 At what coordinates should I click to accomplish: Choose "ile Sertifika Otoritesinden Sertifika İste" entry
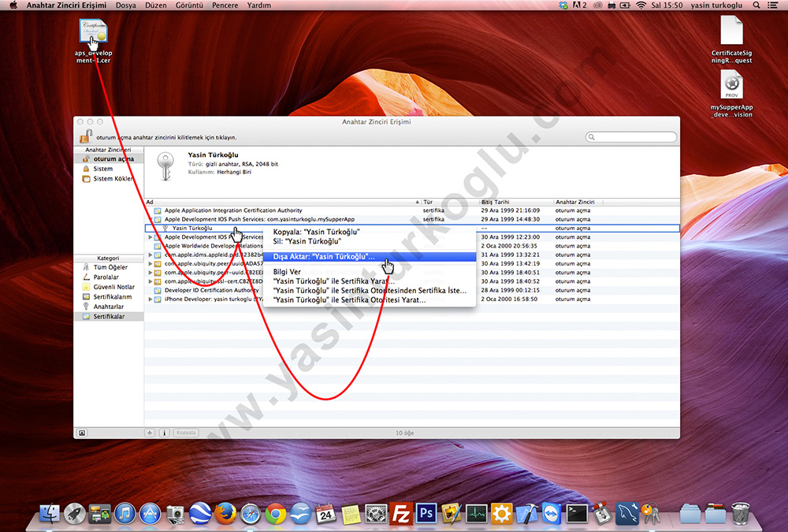[x=370, y=290]
